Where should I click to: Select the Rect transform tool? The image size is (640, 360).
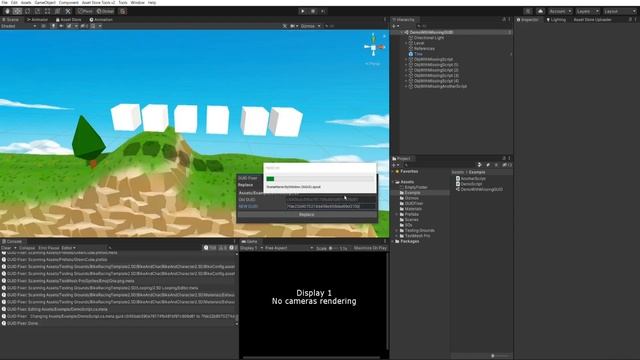coord(47,11)
